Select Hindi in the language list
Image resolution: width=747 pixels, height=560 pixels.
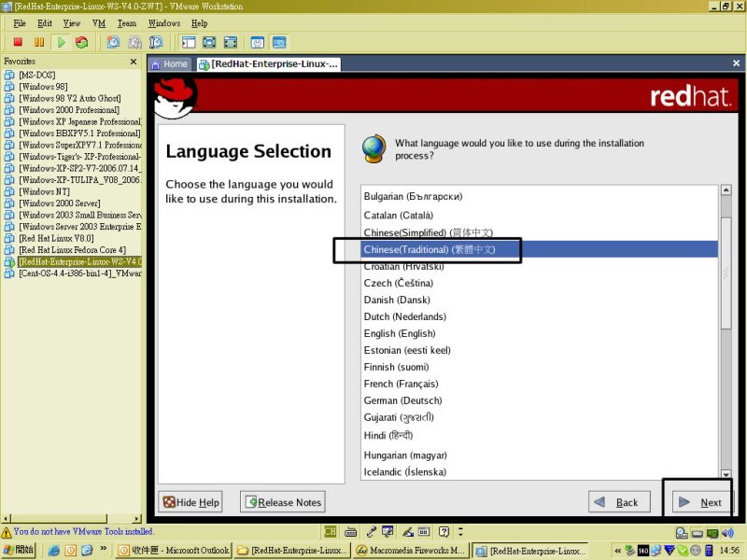539,435
